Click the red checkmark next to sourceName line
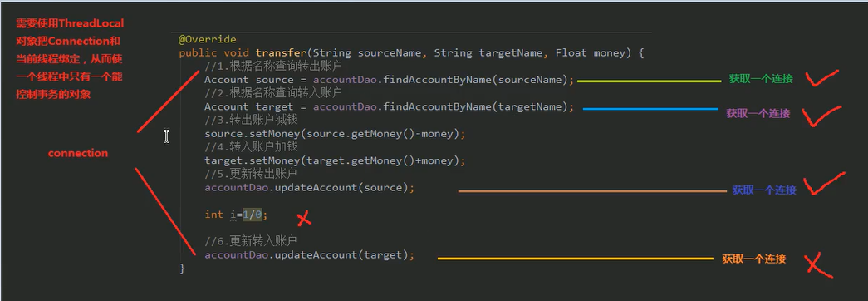This screenshot has width=868, height=301. (x=822, y=78)
